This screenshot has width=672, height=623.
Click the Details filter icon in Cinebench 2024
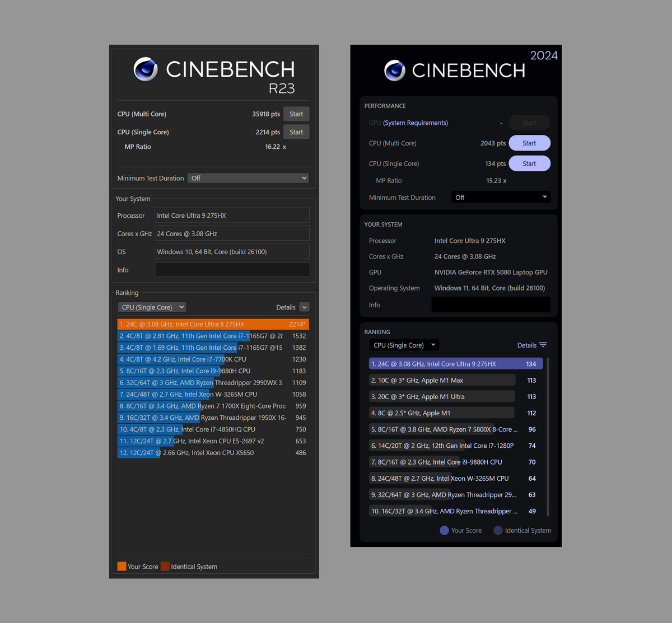tap(543, 345)
